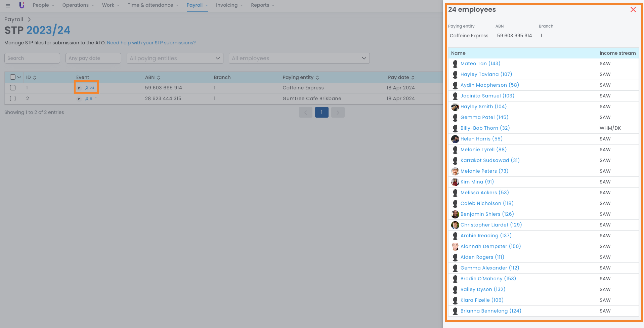Open the Time & attendance menu
The height and width of the screenshot is (328, 644).
(153, 5)
